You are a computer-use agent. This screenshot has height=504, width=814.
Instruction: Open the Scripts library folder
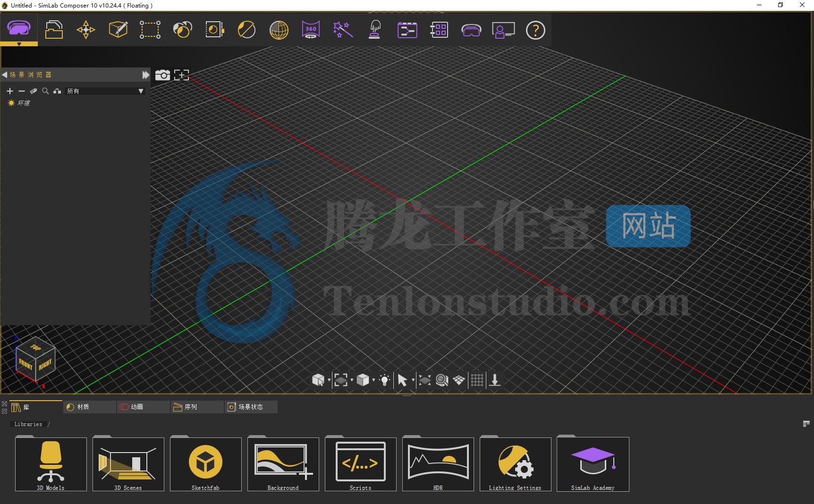click(x=361, y=464)
